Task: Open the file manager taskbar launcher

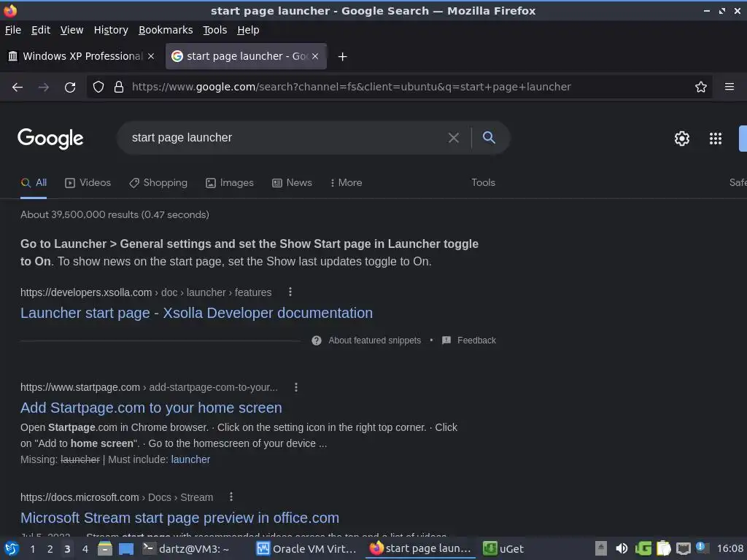Action: pos(105,549)
